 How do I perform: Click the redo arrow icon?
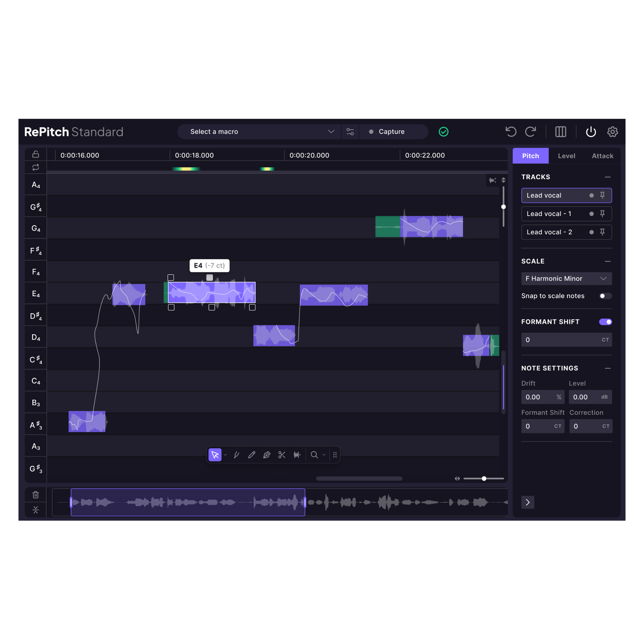tap(530, 132)
